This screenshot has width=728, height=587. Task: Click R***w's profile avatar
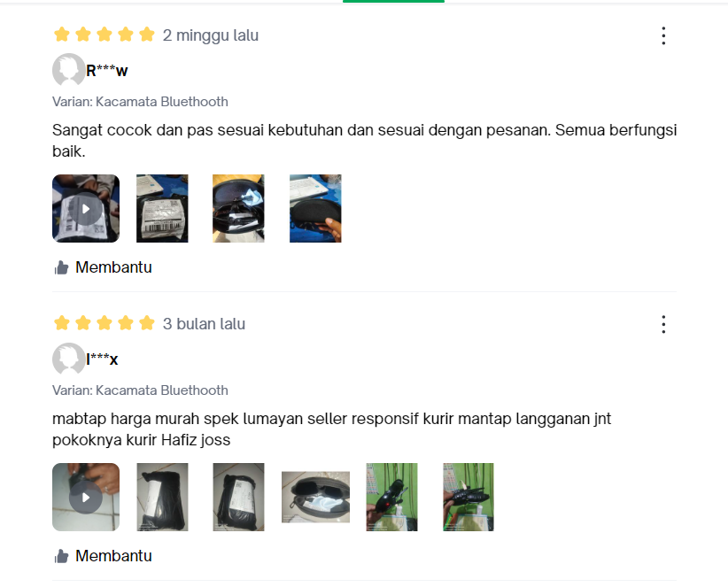(69, 70)
